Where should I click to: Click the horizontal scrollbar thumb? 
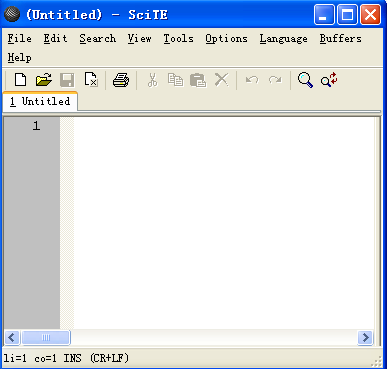coord(46,338)
